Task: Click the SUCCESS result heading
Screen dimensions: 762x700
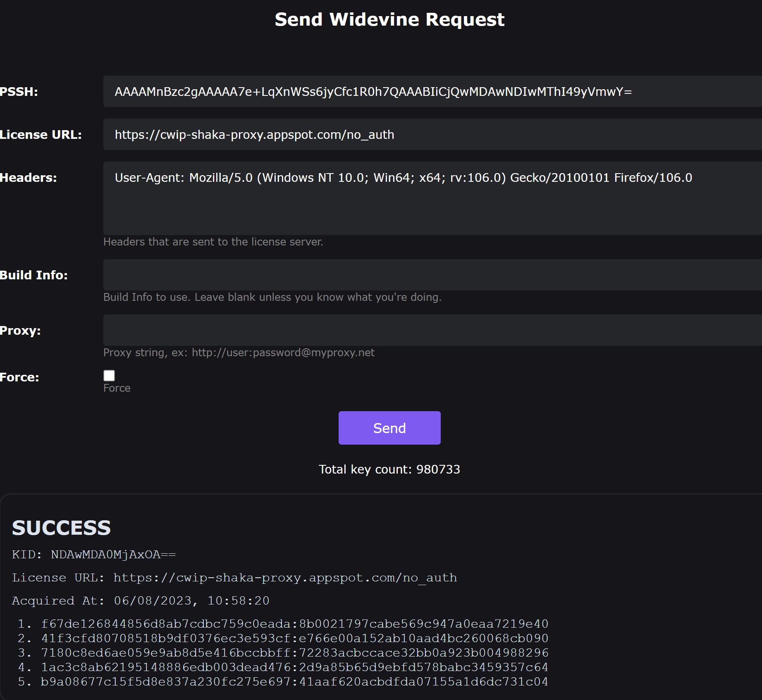Action: coord(61,528)
